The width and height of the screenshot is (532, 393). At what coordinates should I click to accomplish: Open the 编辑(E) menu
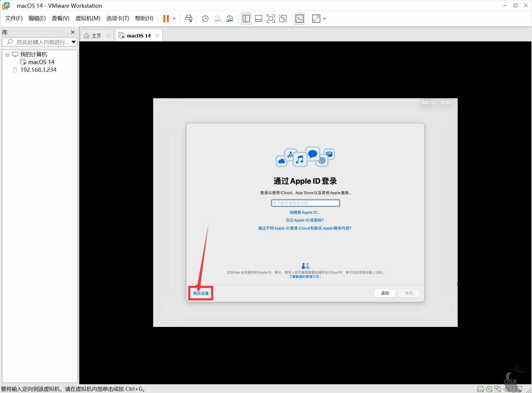pyautogui.click(x=37, y=18)
